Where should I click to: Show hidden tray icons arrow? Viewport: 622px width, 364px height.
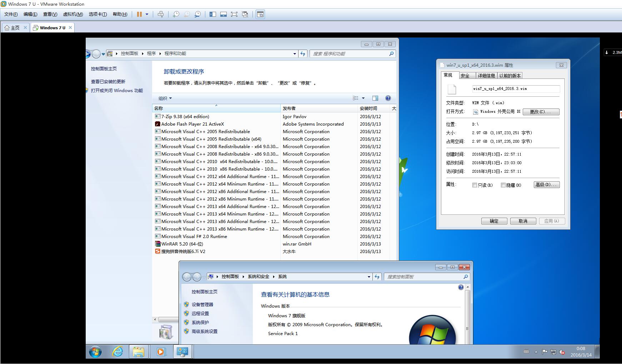tap(536, 352)
